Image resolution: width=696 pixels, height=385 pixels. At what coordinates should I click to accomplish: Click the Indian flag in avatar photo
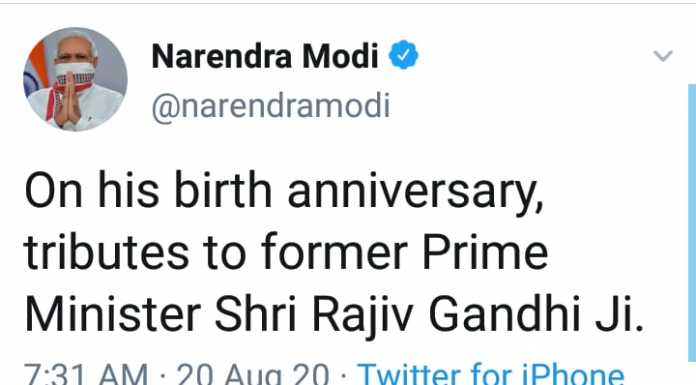click(37, 69)
